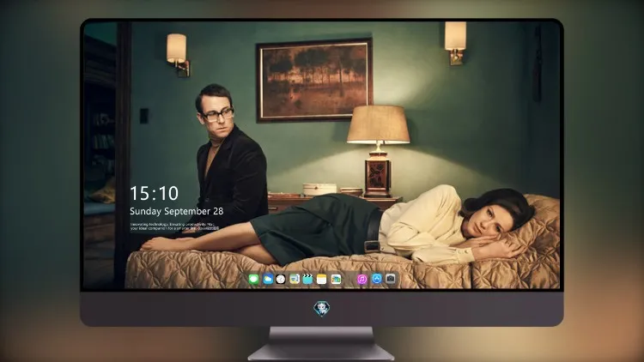
Task: Open the Weather app in dock
Action: tap(268, 279)
